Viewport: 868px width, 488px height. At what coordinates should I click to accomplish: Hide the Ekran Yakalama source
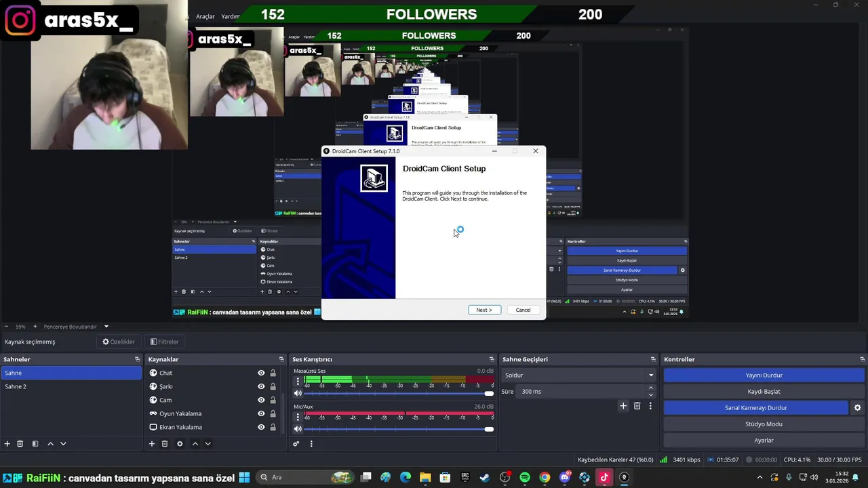click(x=261, y=427)
